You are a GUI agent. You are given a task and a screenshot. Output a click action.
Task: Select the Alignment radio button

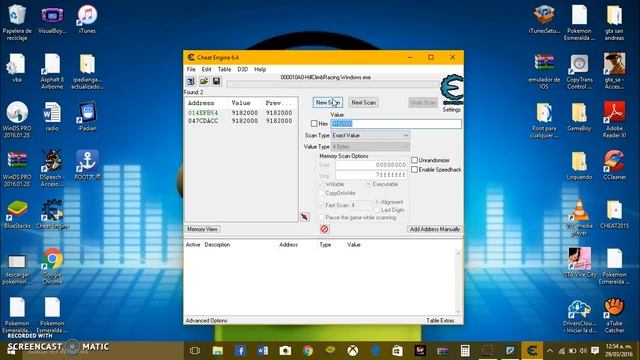pyautogui.click(x=377, y=202)
